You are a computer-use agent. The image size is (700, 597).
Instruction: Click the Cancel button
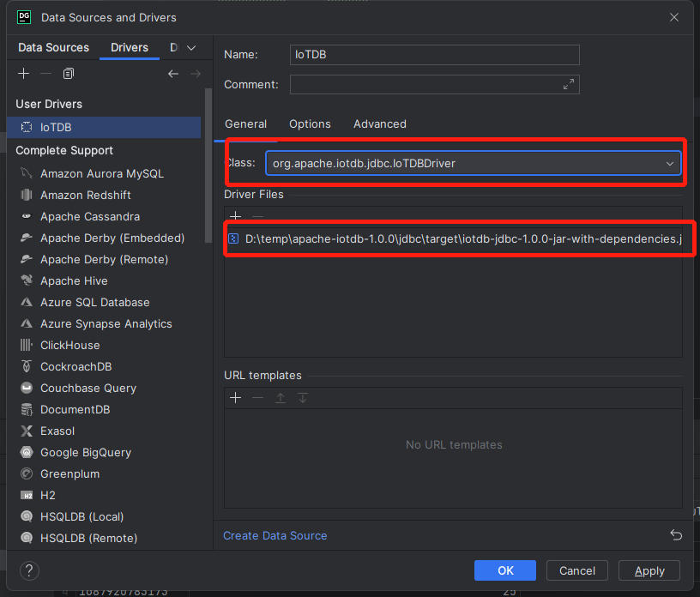click(x=576, y=570)
